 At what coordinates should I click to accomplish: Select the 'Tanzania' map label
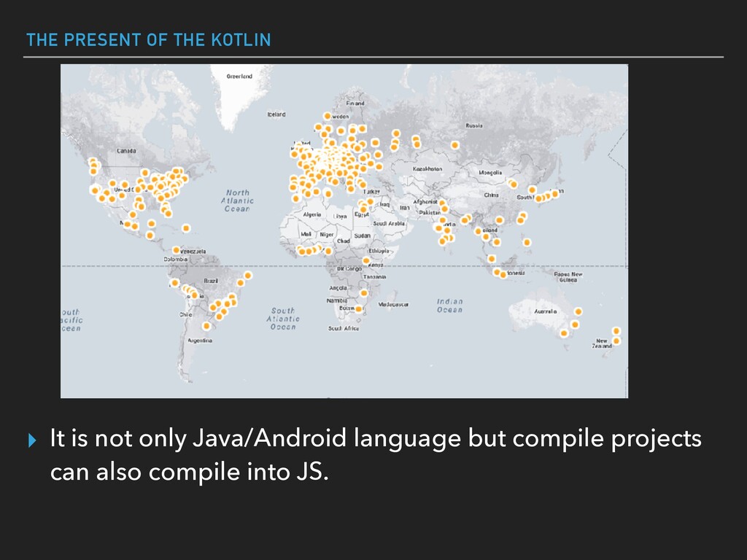coord(374,276)
